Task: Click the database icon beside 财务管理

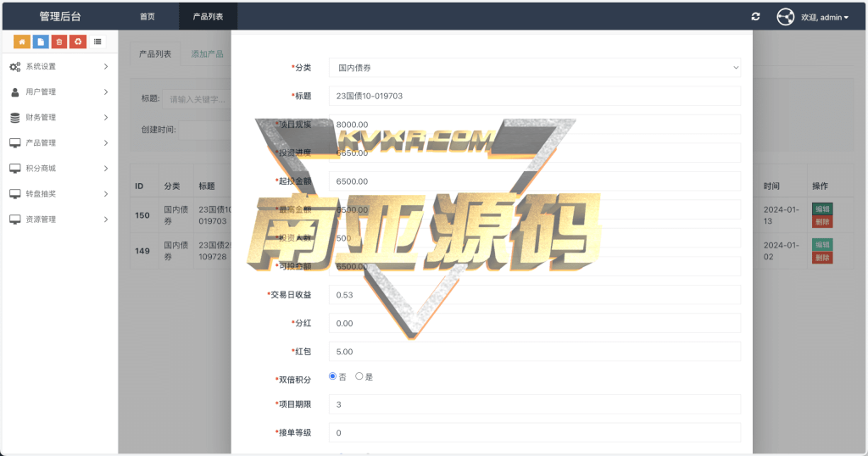Action: [15, 117]
